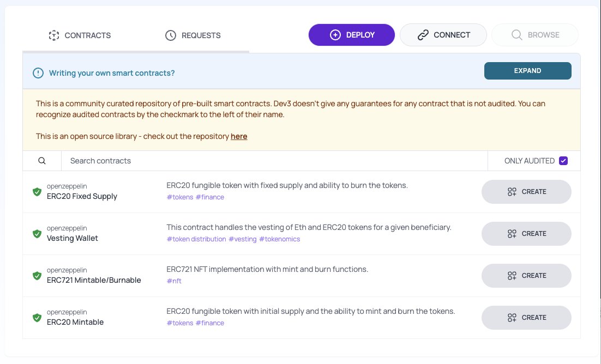Create an ERC721 Mintable/Burnable contract
This screenshot has width=601, height=364.
[x=526, y=276]
